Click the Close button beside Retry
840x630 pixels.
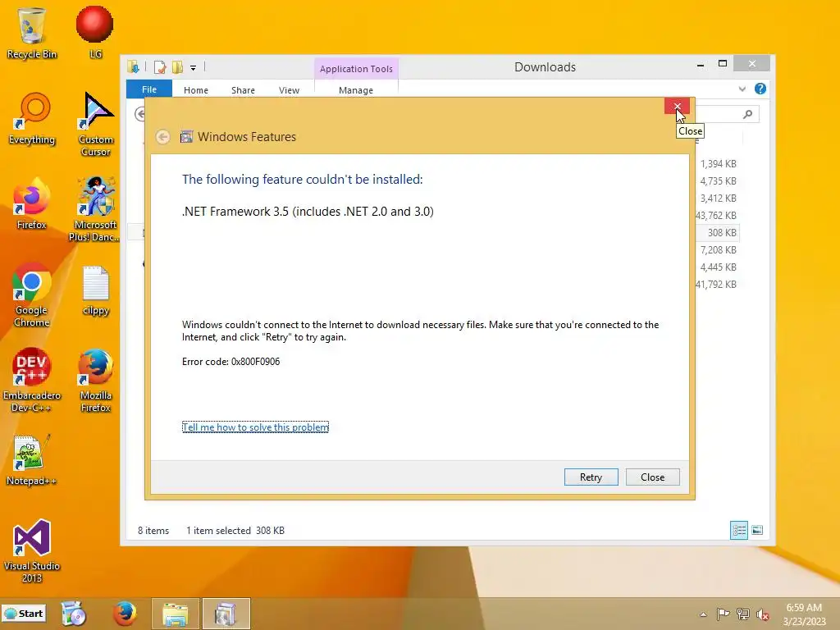point(652,477)
